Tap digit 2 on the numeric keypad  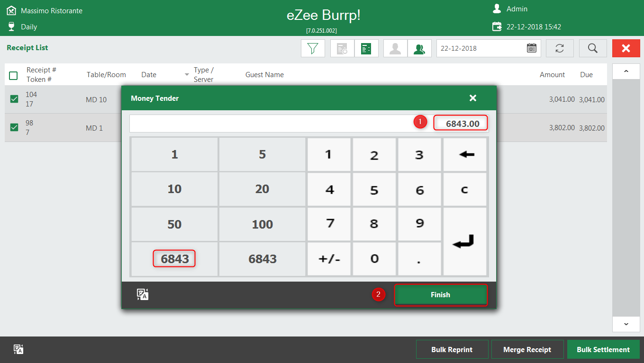point(374,154)
